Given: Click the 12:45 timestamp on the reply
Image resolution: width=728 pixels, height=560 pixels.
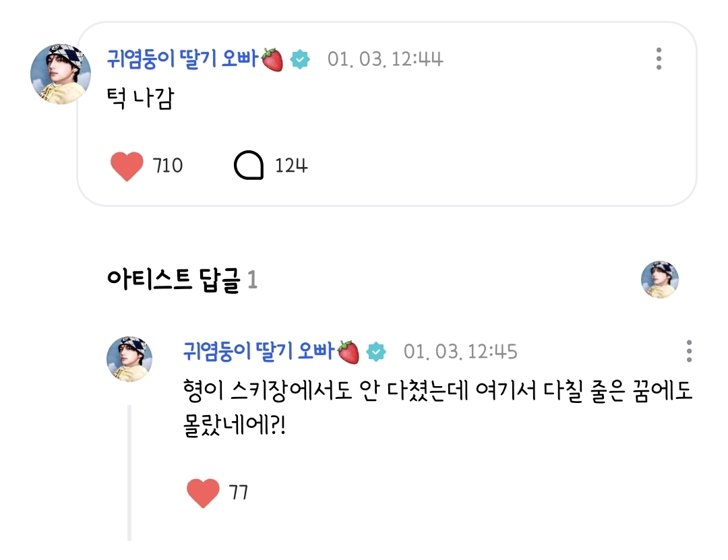Looking at the screenshot, I should (x=461, y=352).
